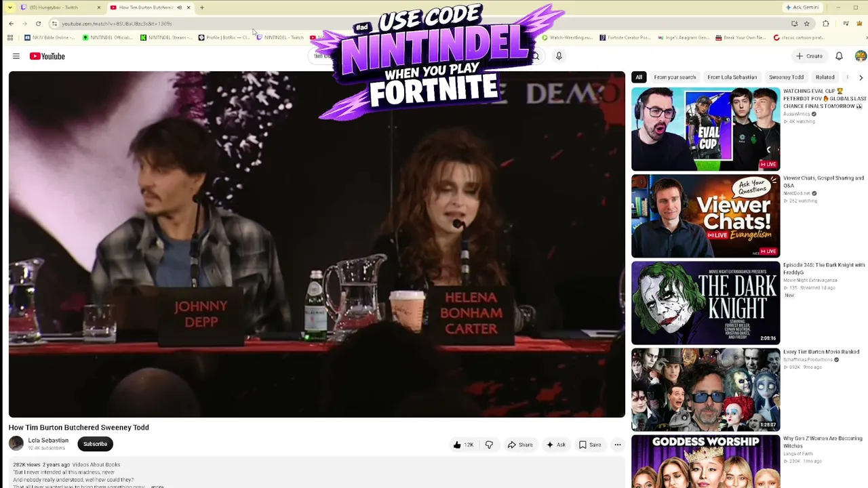Open the 'Inge's Anagram Gen...' bookmark
868x488 pixels.
[x=684, y=38]
